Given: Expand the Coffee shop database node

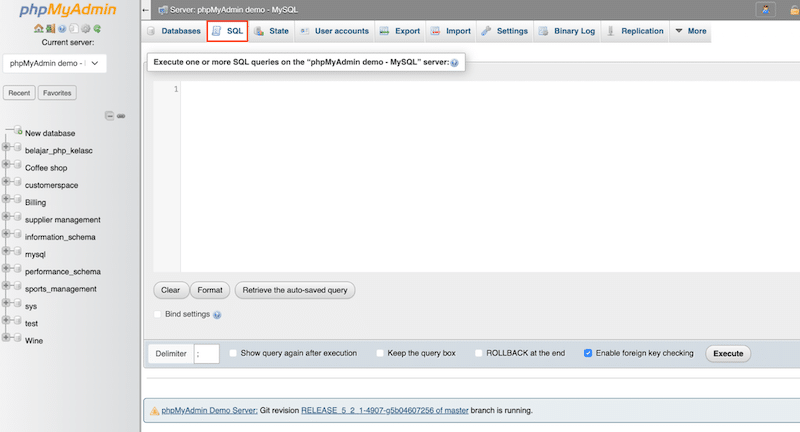Looking at the screenshot, I should 6,165.
